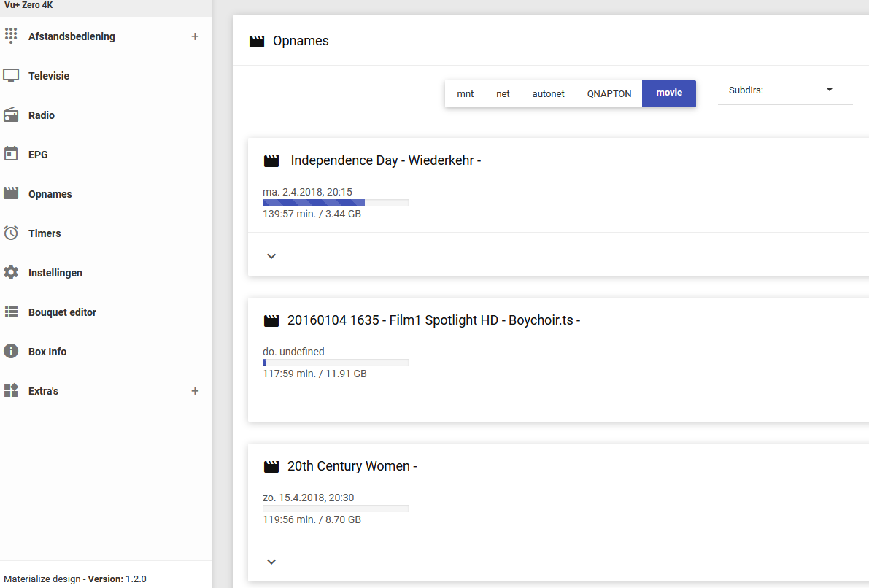Expand the Afstandsbediening section with plus
Screen dimensions: 869x588
(195, 36)
